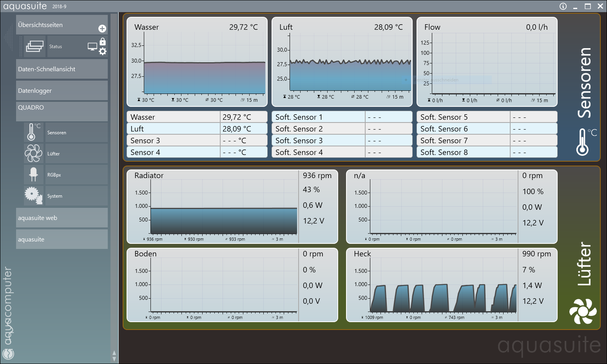Toggle the lock icon on the Status page

[x=103, y=41]
